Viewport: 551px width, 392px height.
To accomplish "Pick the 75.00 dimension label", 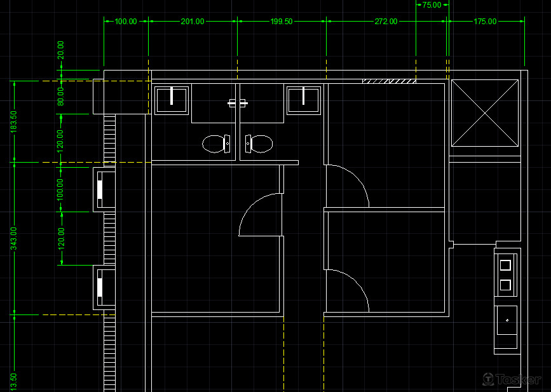I will pos(432,5).
